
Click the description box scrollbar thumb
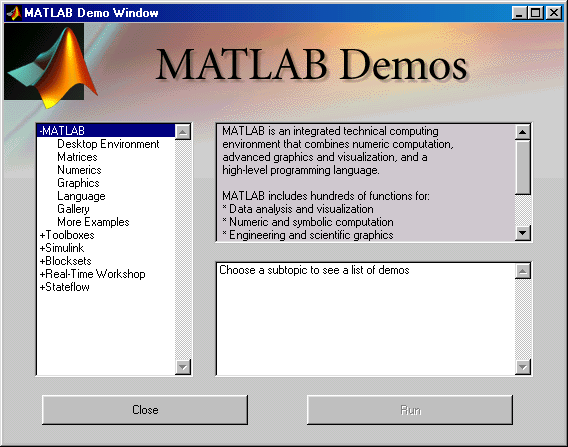point(523,167)
